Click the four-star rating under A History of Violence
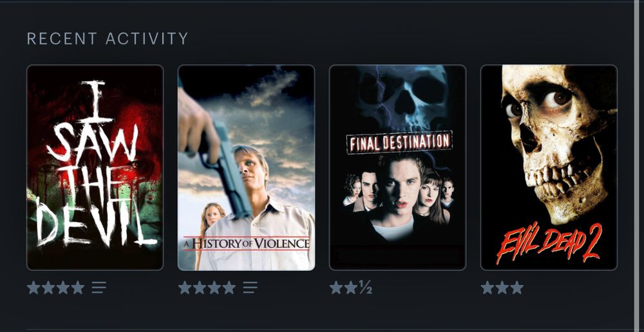 pyautogui.click(x=207, y=287)
